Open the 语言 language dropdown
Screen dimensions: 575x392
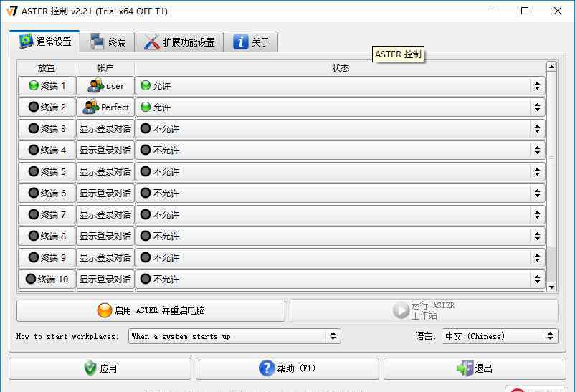click(x=500, y=336)
